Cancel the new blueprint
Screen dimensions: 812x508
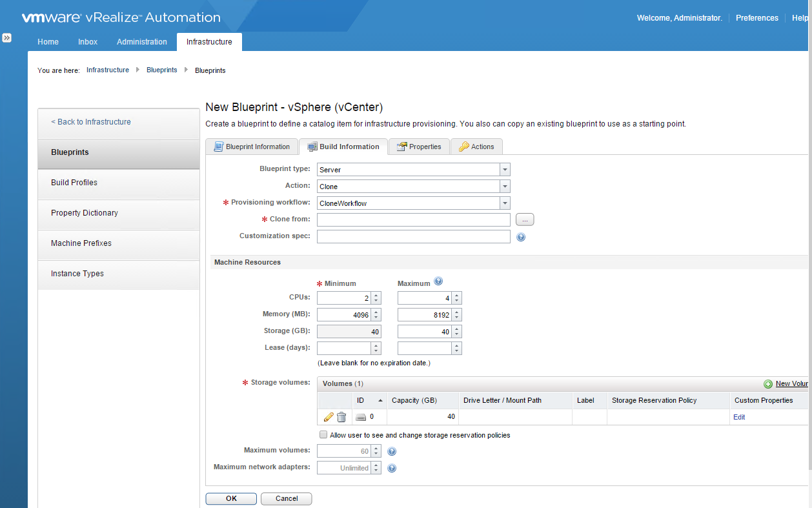(287, 498)
